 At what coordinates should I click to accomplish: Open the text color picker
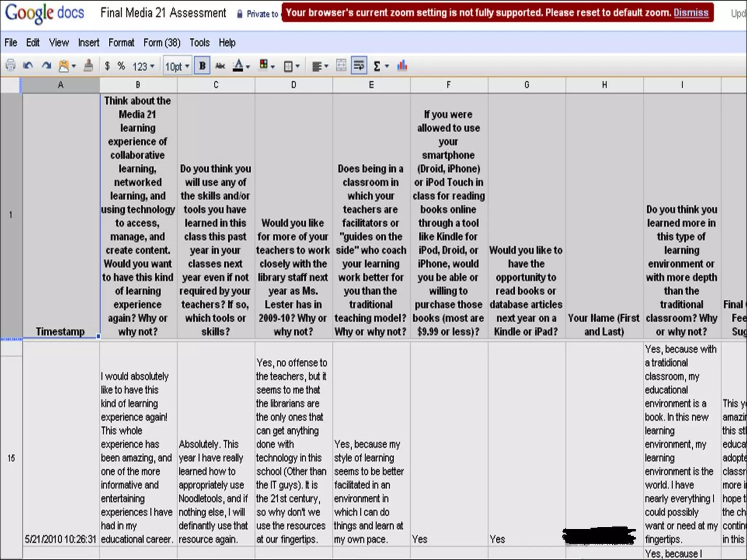tap(241, 66)
